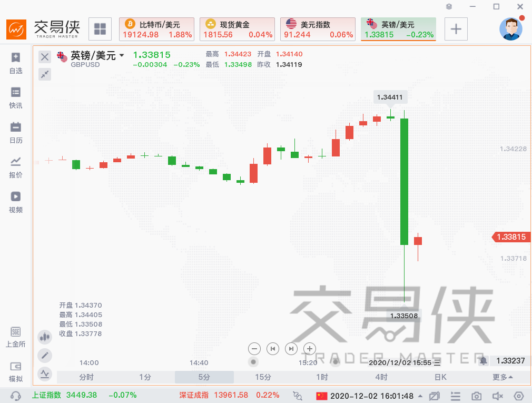
Task: Zoom out chart with minus button
Action: [x=254, y=349]
